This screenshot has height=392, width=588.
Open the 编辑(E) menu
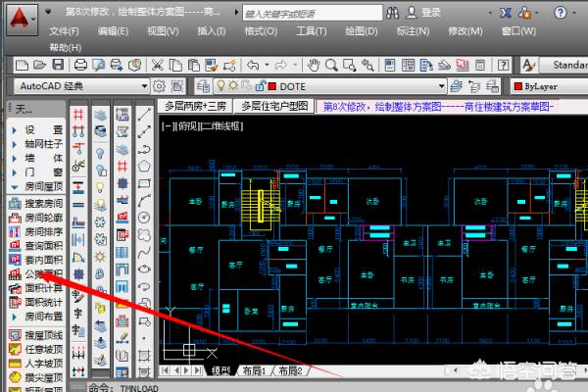113,31
